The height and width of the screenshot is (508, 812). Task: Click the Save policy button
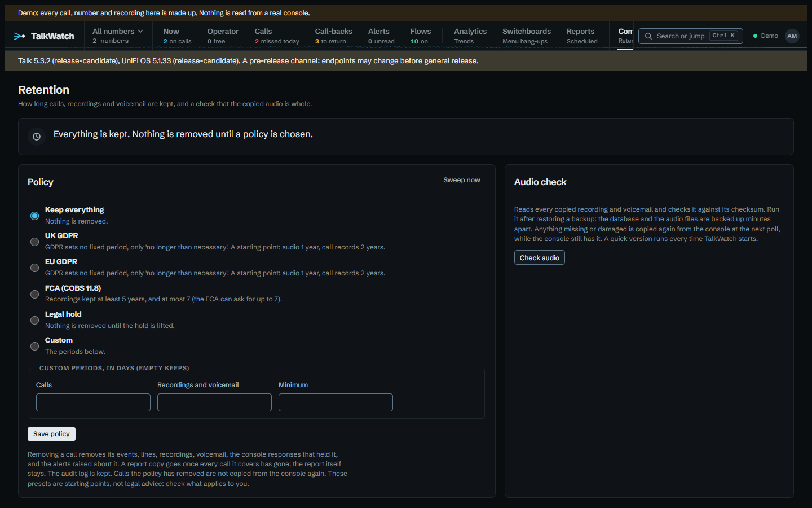coord(51,434)
